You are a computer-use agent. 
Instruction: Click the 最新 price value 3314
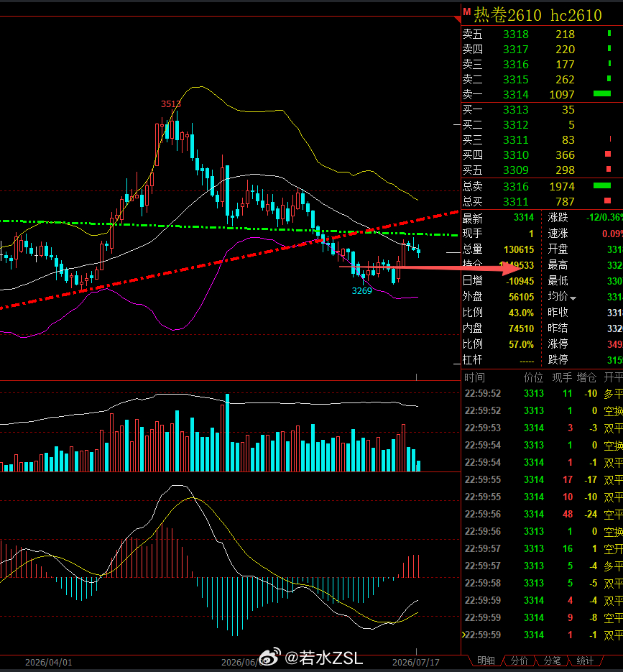tap(524, 218)
